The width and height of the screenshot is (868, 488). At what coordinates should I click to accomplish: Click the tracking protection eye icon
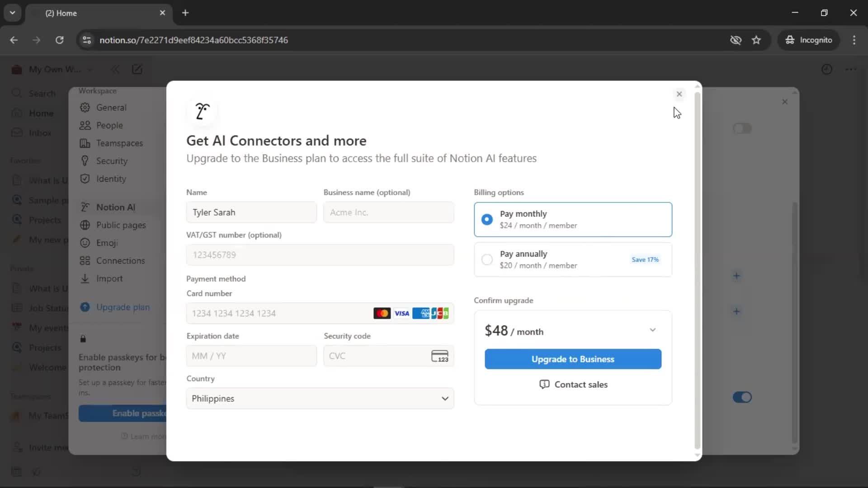point(736,40)
